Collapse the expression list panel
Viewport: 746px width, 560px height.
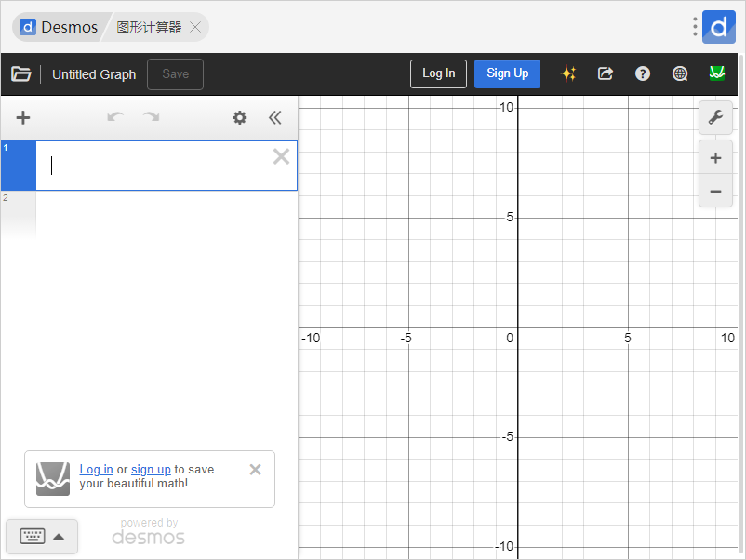(x=274, y=117)
